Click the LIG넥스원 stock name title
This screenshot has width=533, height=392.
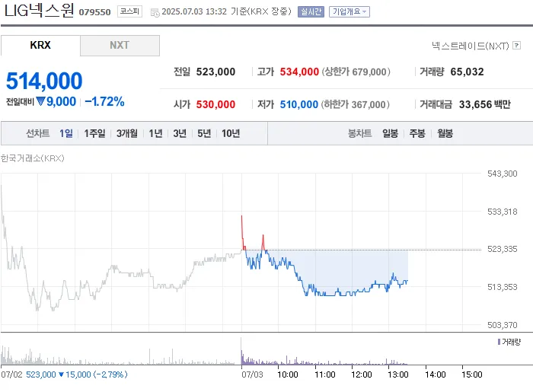pyautogui.click(x=39, y=10)
